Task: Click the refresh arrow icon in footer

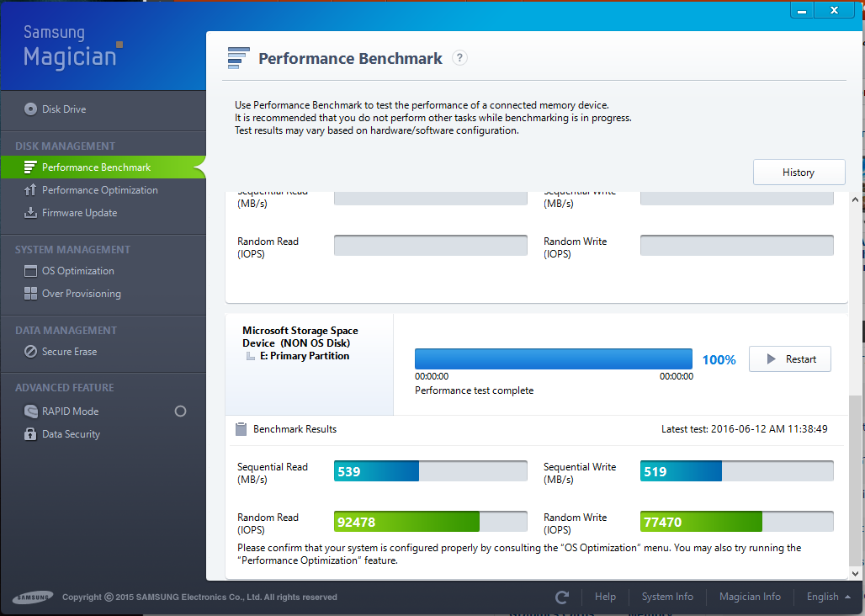Action: [x=562, y=597]
